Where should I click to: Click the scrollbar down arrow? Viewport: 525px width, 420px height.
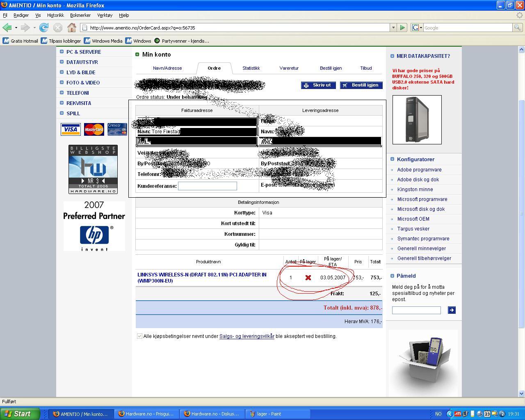tap(522, 394)
